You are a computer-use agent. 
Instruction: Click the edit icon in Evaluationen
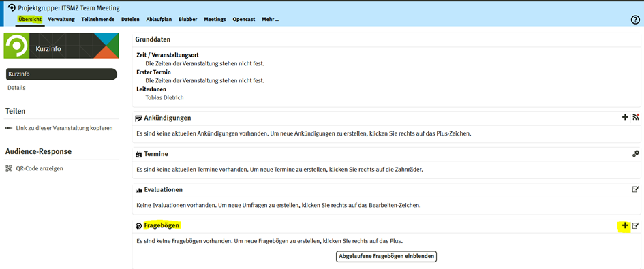pos(636,189)
